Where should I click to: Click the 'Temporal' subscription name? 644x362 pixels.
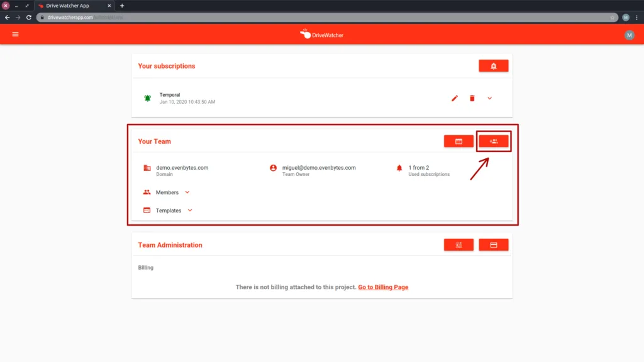tap(170, 95)
